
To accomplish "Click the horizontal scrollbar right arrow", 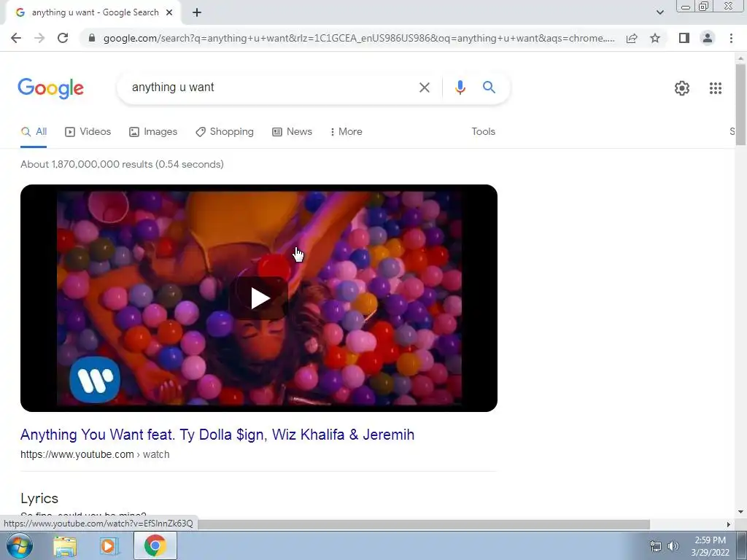I will pyautogui.click(x=729, y=524).
